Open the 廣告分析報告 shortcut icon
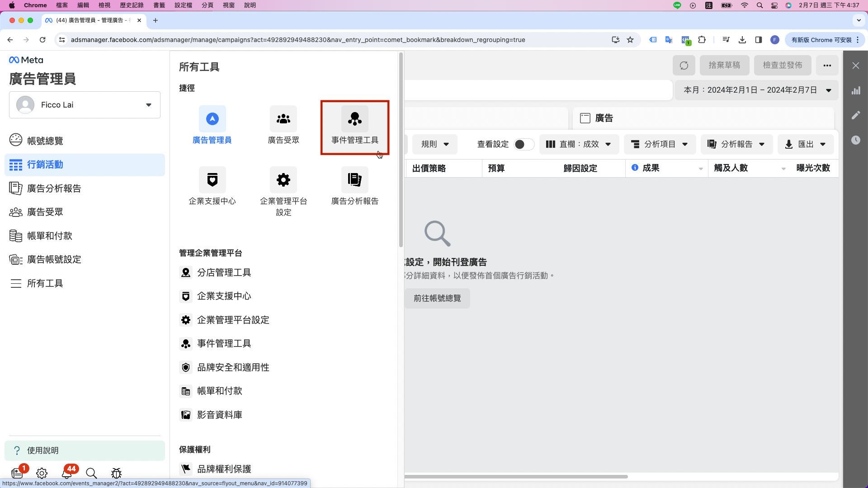868x488 pixels. point(355,180)
